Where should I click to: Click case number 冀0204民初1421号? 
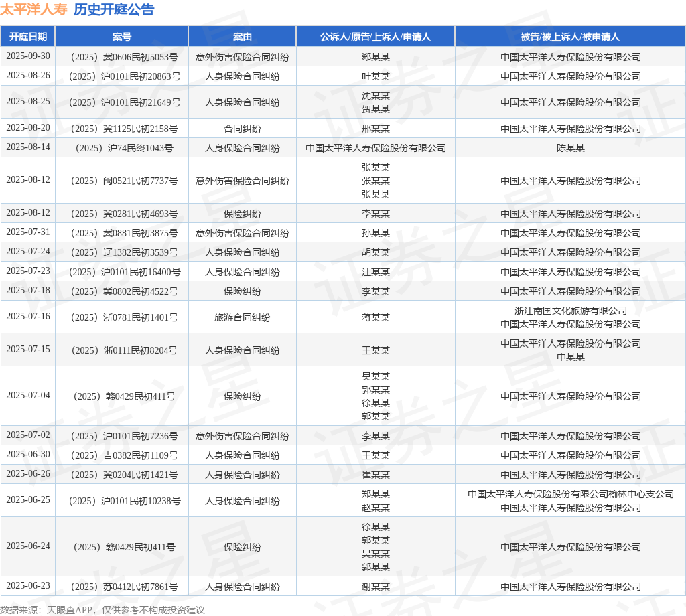124,475
